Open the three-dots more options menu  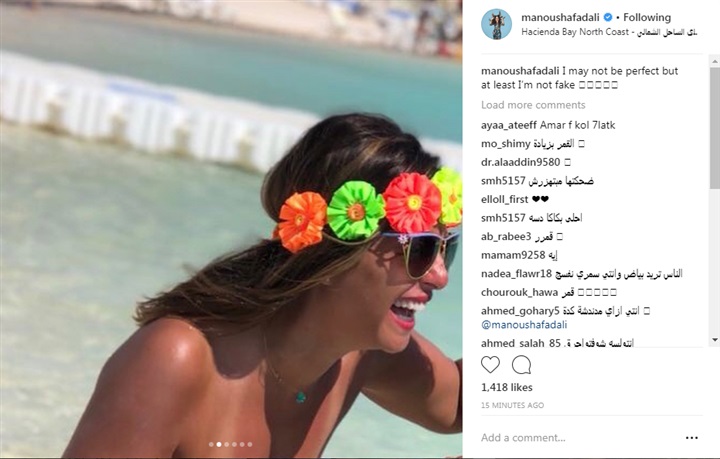point(692,438)
